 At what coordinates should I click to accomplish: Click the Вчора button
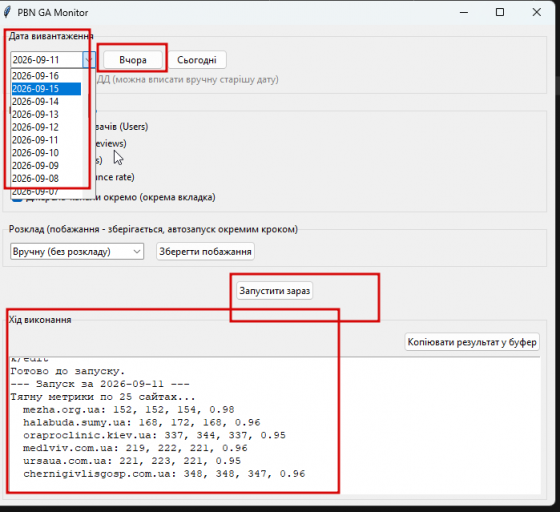[x=133, y=60]
